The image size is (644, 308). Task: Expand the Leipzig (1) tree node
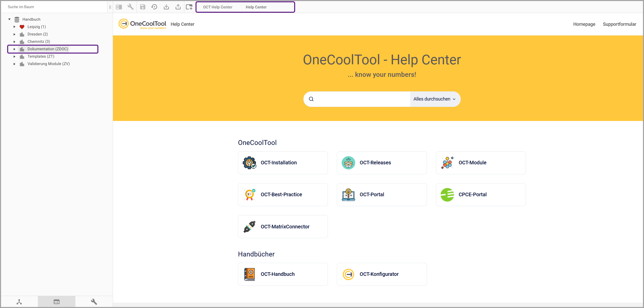pyautogui.click(x=15, y=27)
